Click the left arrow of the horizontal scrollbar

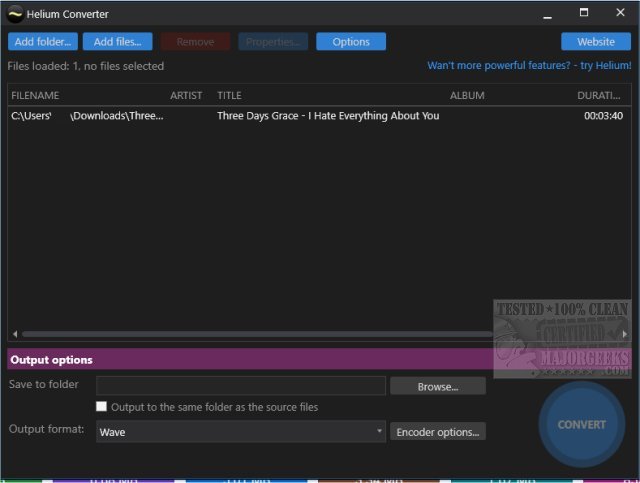[15, 334]
